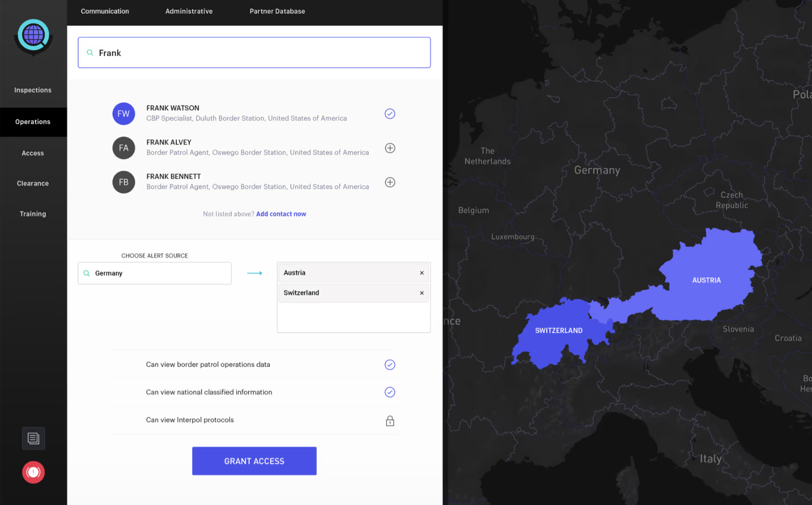Toggle national classified information permission
Viewport: 812px width, 505px height.
(x=390, y=392)
